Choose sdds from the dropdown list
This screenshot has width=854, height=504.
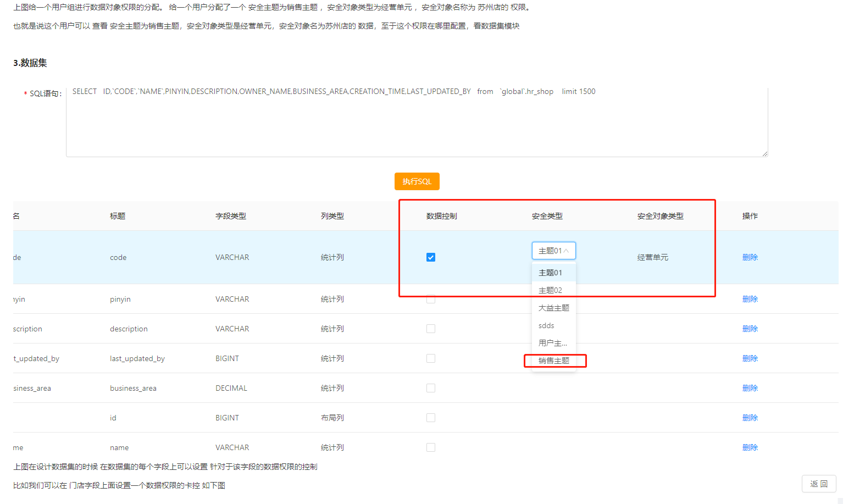(554, 325)
